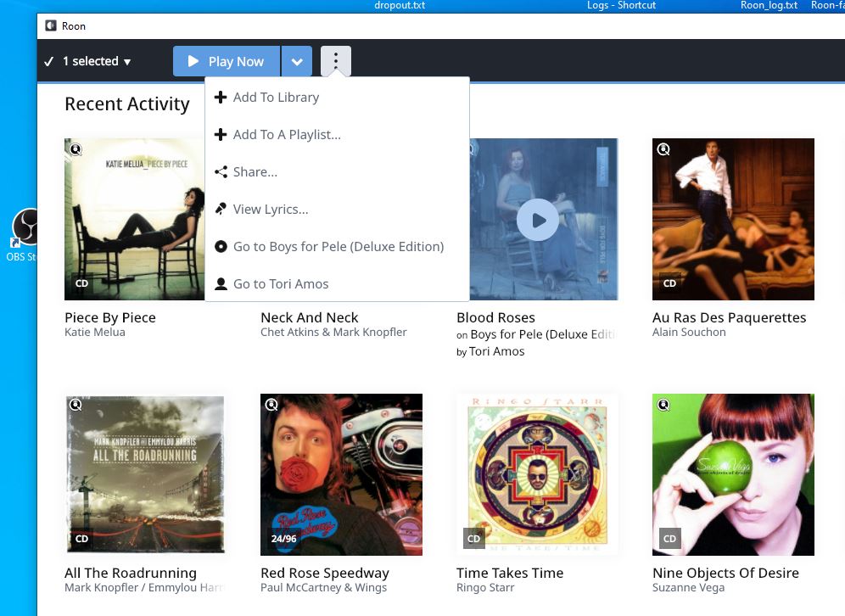Click 24/96 badge on Red Rose Speedway
Image resolution: width=845 pixels, height=616 pixels.
click(283, 539)
